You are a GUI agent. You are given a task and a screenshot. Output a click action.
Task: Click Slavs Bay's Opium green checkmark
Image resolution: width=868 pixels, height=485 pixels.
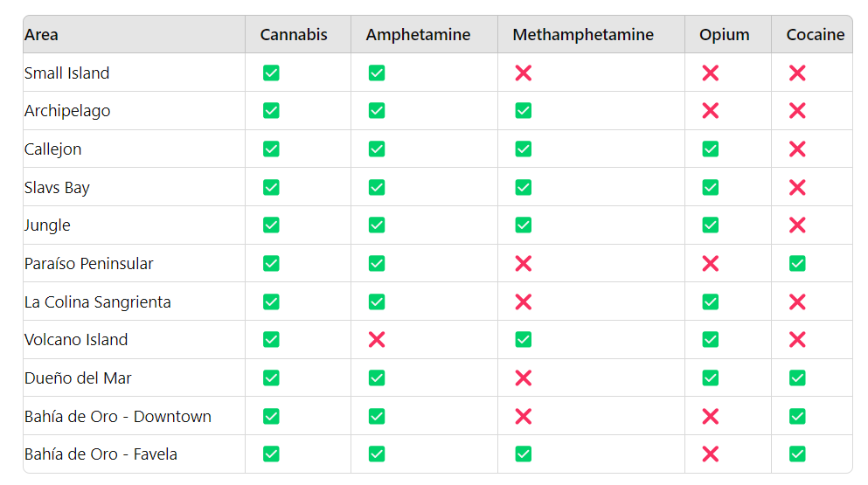(x=710, y=188)
